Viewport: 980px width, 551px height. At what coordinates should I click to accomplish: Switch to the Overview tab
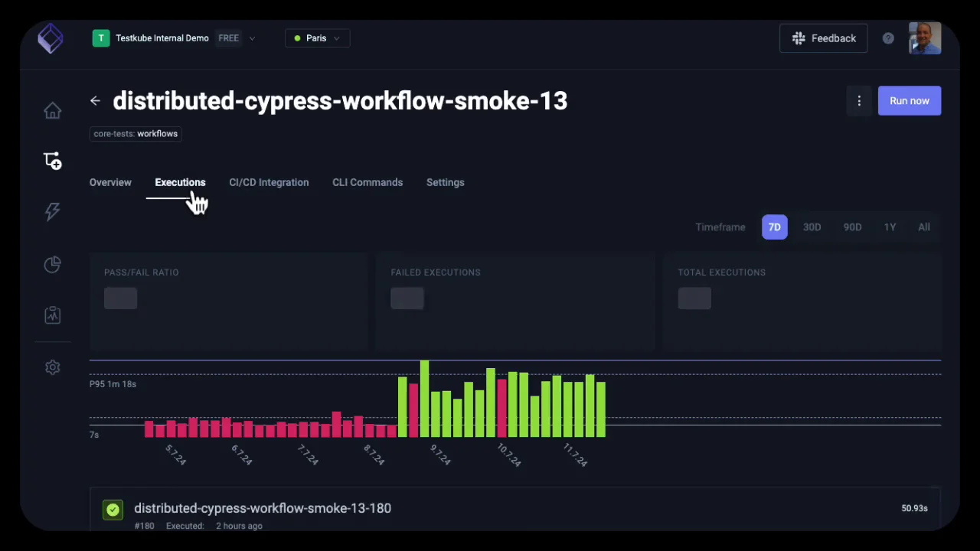pyautogui.click(x=110, y=182)
